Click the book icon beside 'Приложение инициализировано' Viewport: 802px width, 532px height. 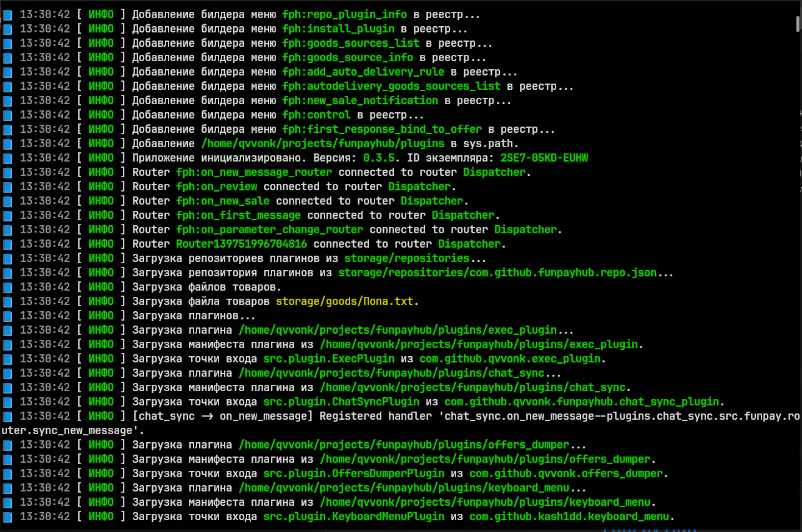7,158
